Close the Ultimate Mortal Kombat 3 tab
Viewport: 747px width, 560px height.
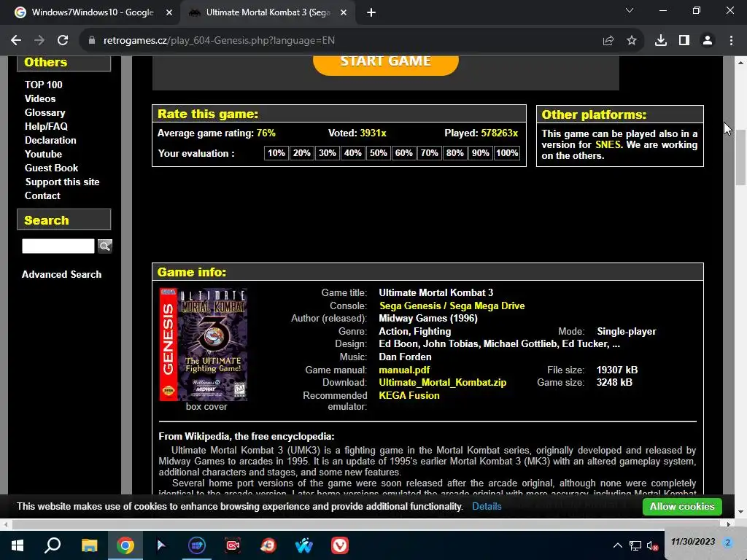pyautogui.click(x=344, y=13)
